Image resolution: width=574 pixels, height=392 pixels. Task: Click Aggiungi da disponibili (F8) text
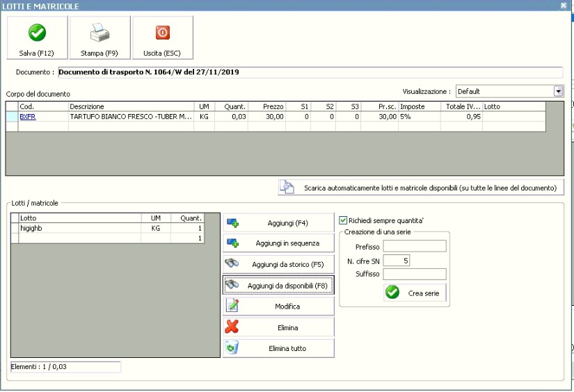[x=287, y=286]
